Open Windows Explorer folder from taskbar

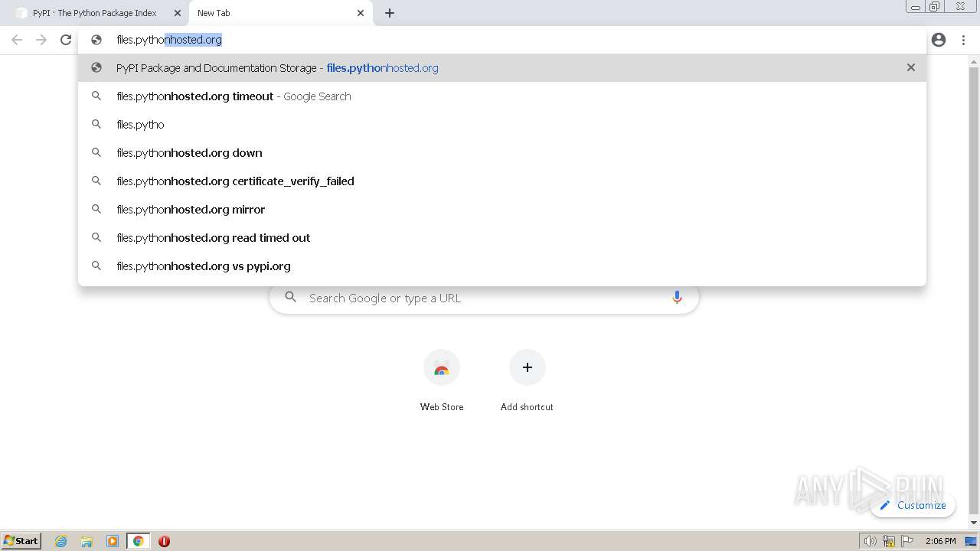[87, 541]
